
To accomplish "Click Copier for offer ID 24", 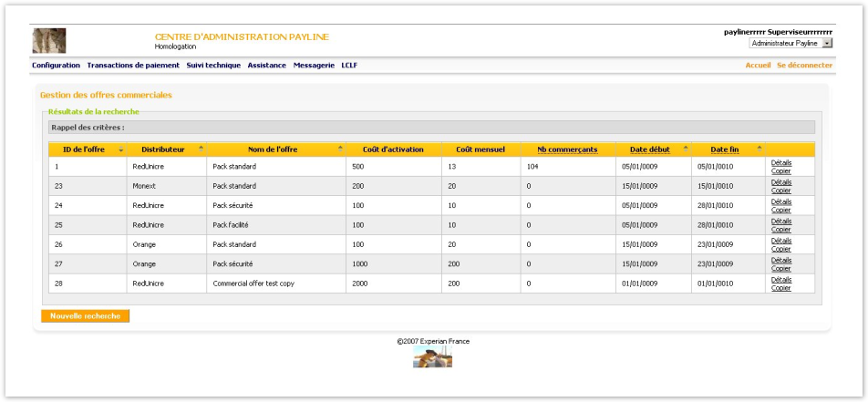I will (781, 210).
